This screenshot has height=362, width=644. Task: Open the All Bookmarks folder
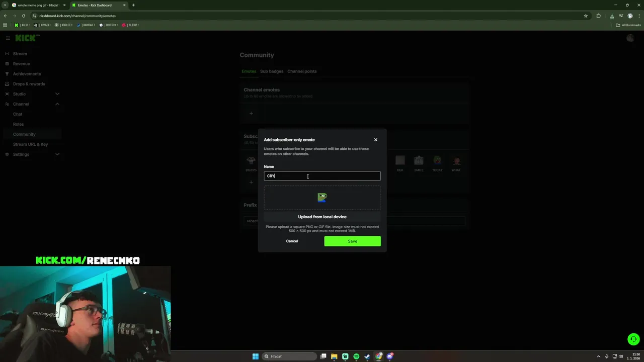coord(628,25)
